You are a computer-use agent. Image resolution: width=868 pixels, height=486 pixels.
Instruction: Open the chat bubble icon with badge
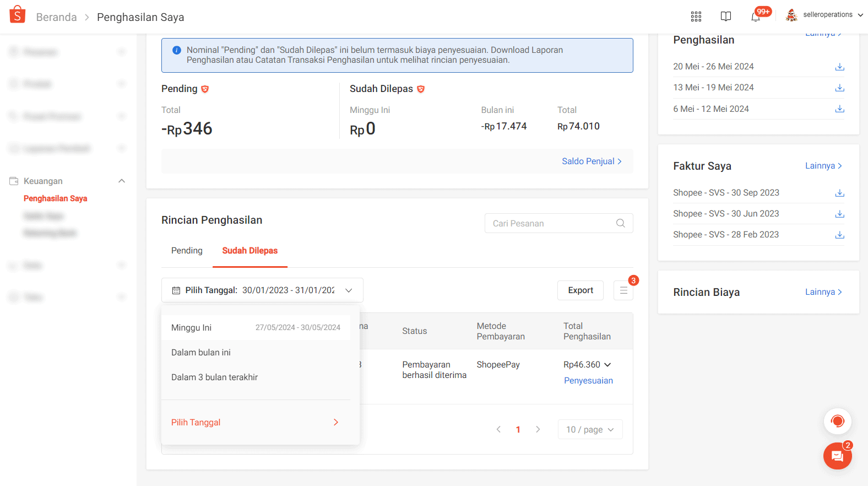(837, 456)
